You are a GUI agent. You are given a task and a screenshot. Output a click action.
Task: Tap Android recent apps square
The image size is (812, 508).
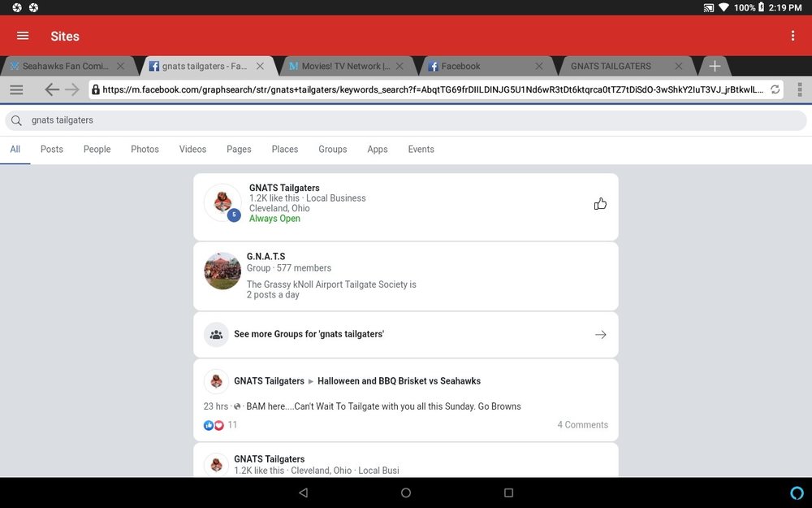(508, 493)
